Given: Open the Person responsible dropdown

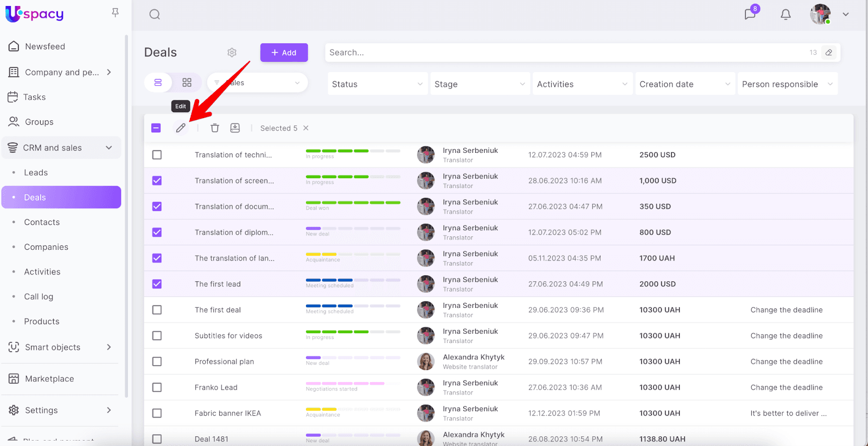Looking at the screenshot, I should pyautogui.click(x=787, y=84).
